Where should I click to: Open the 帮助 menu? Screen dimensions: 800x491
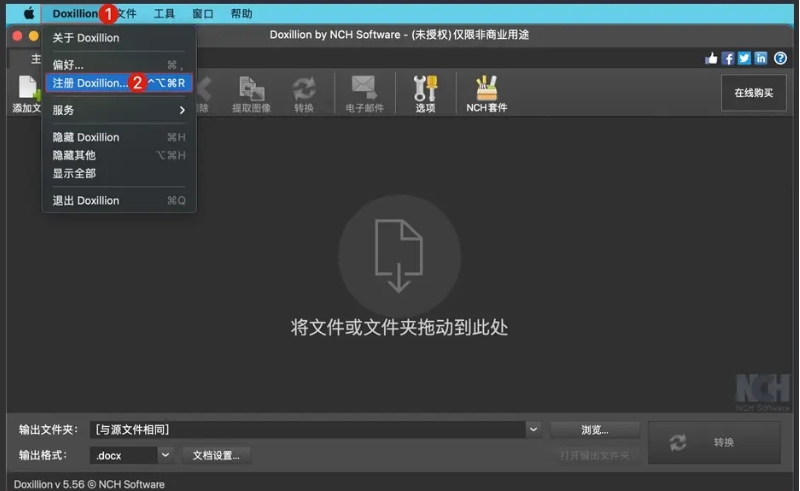pos(241,14)
